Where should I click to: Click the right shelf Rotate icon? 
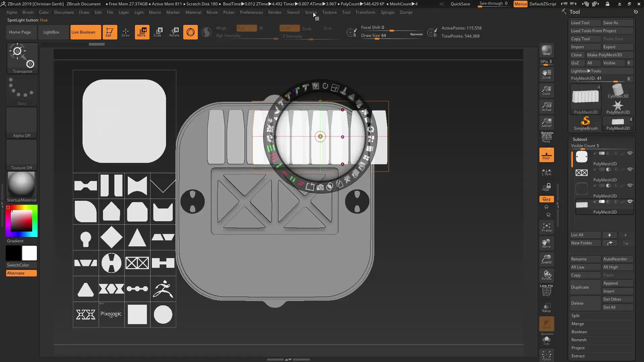tap(546, 276)
